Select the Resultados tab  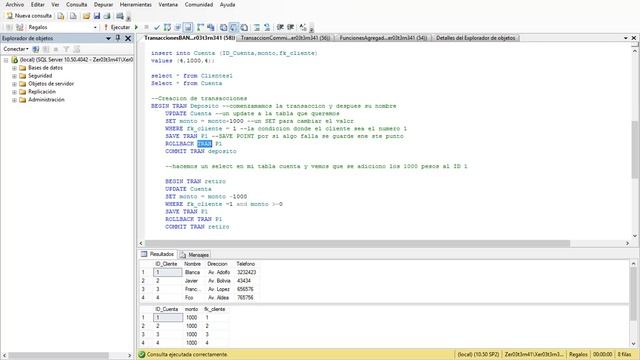[158, 254]
